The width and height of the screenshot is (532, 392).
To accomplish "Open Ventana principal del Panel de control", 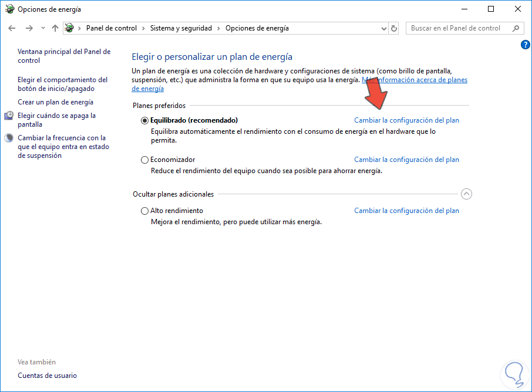I will [64, 56].
